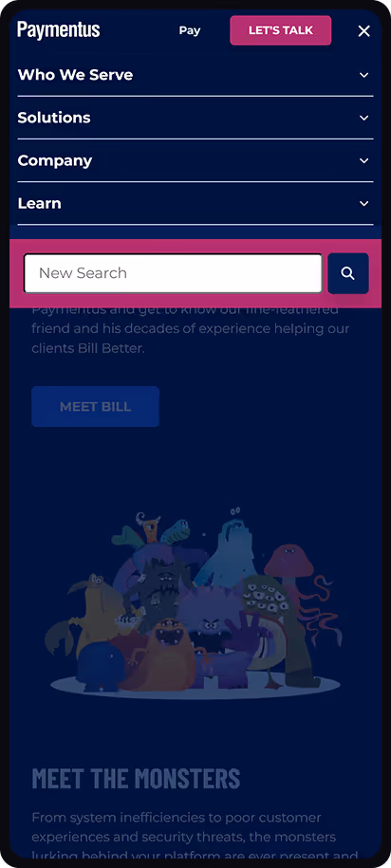391x868 pixels.
Task: Click the MEET THE MONSTERS heading
Action: pos(137,778)
